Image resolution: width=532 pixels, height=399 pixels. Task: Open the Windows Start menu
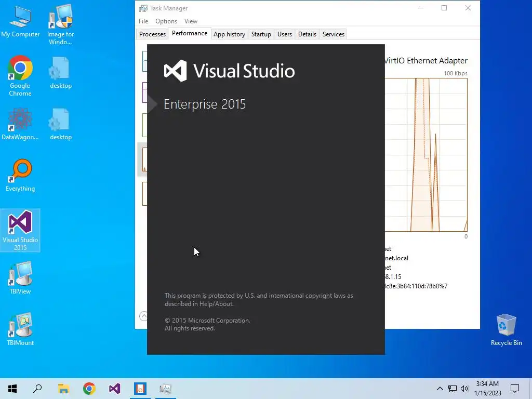pos(12,389)
